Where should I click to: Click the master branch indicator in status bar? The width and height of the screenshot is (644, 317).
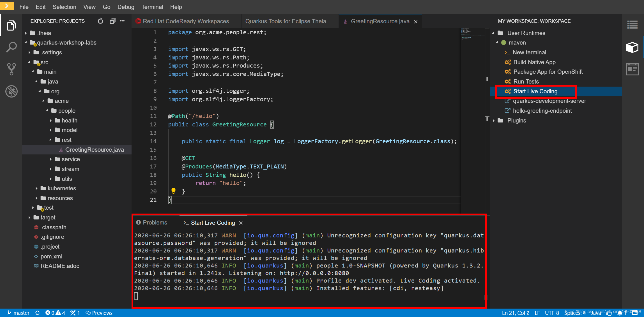(19, 313)
